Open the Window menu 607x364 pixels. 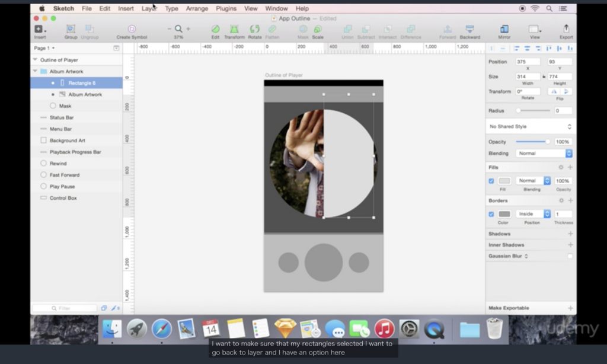(x=276, y=8)
